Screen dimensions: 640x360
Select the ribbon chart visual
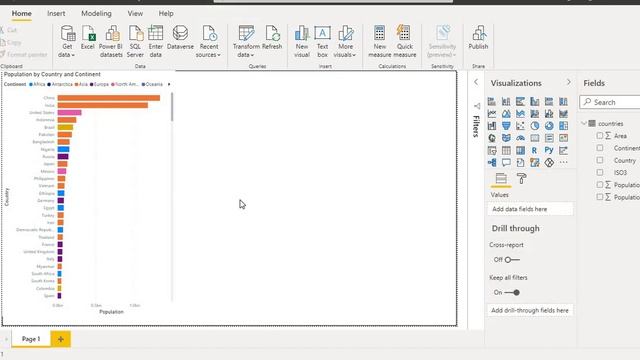563,113
